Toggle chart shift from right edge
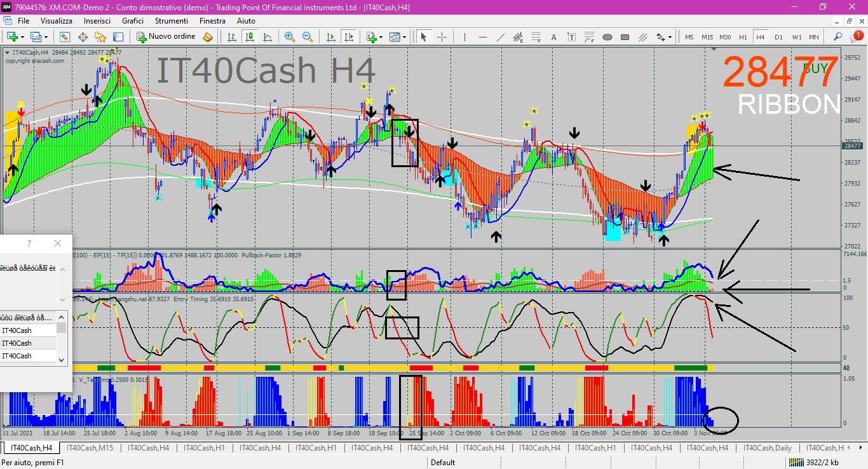This screenshot has height=469, width=868. 348,37
